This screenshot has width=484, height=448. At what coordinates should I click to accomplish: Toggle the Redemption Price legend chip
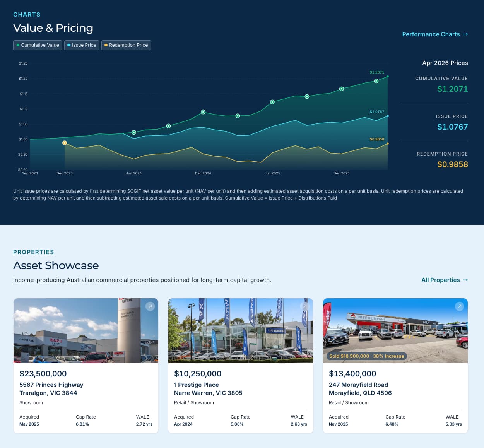126,45
